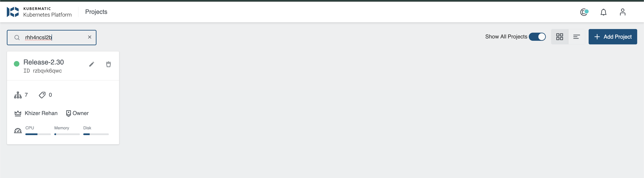Open the user account menu icon
The image size is (644, 178).
(x=622, y=12)
